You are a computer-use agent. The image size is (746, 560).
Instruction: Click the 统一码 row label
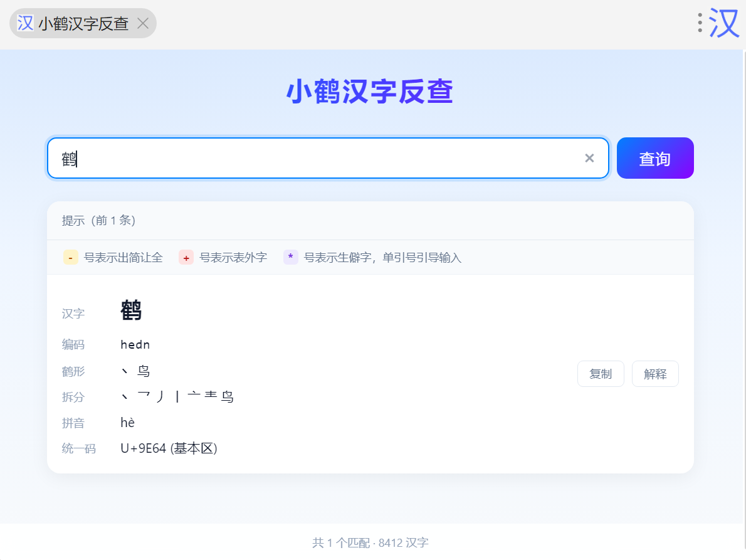tap(79, 448)
